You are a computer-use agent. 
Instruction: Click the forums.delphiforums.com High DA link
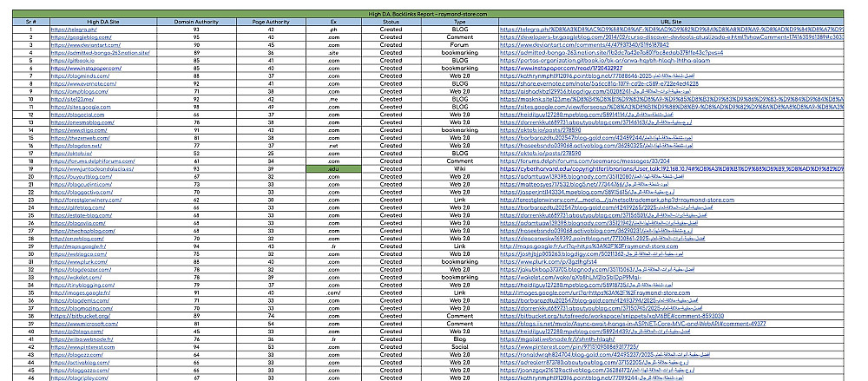(93, 161)
